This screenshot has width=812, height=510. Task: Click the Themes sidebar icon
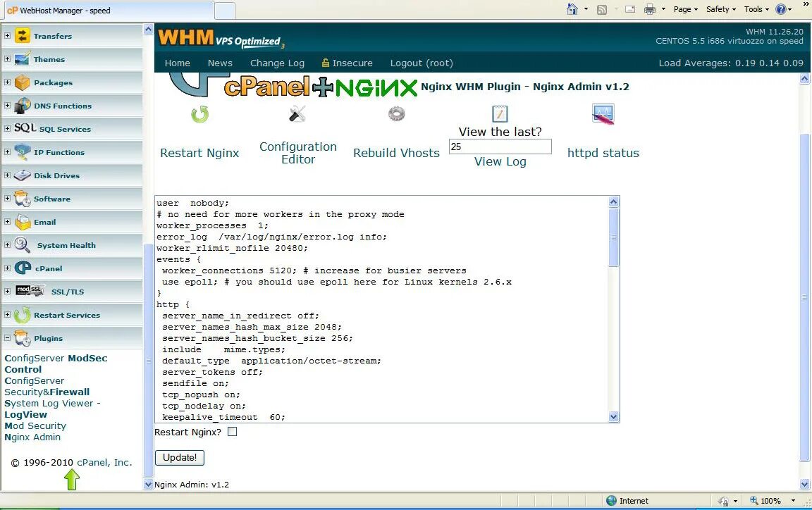(x=23, y=59)
